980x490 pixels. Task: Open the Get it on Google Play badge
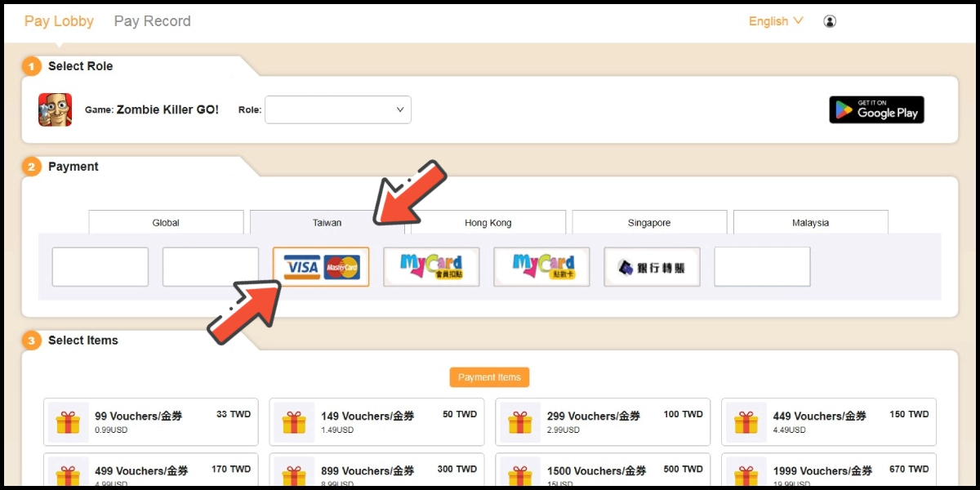tap(876, 109)
